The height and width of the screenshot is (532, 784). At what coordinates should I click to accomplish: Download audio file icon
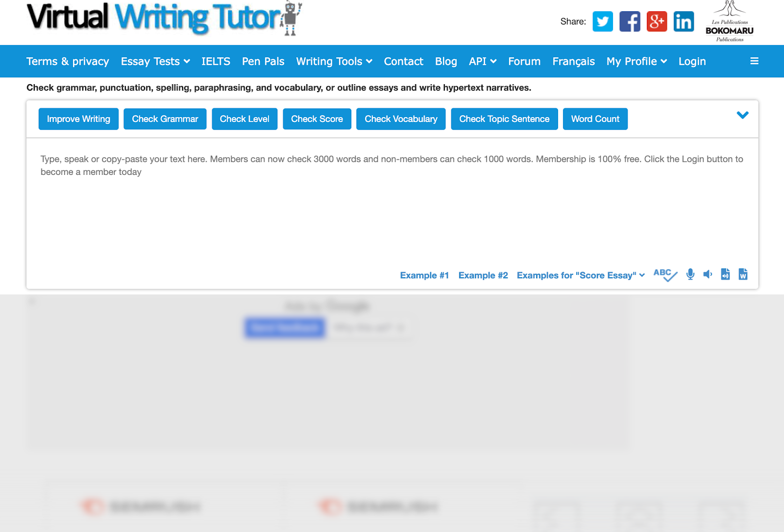tap(725, 274)
